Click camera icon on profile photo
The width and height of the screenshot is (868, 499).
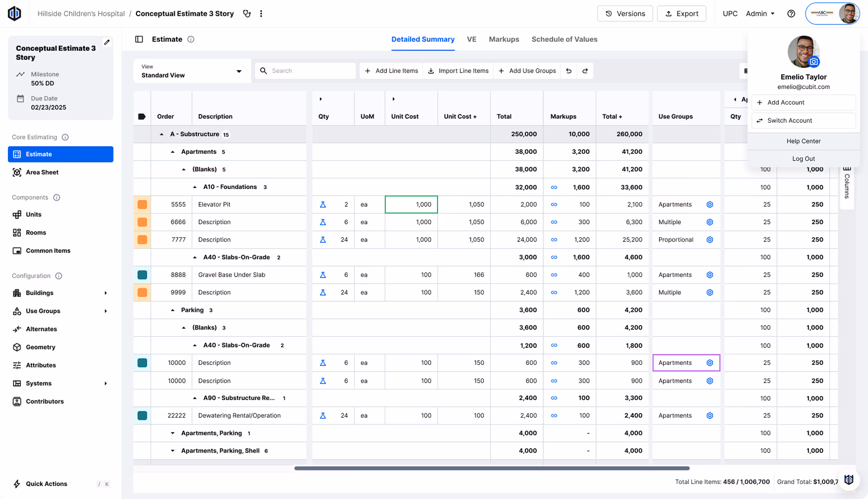point(814,62)
